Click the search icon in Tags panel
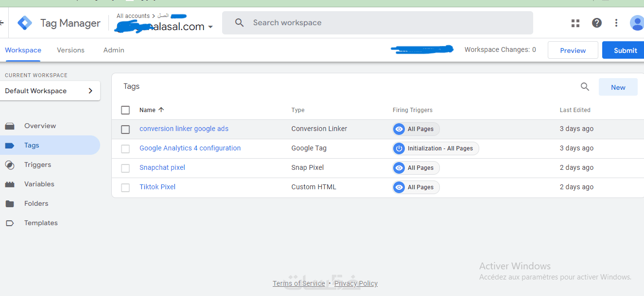This screenshot has width=644, height=296. (x=585, y=87)
